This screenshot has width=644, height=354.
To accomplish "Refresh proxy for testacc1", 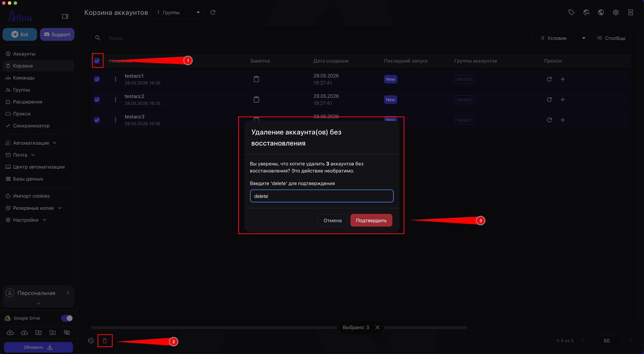I will [549, 79].
